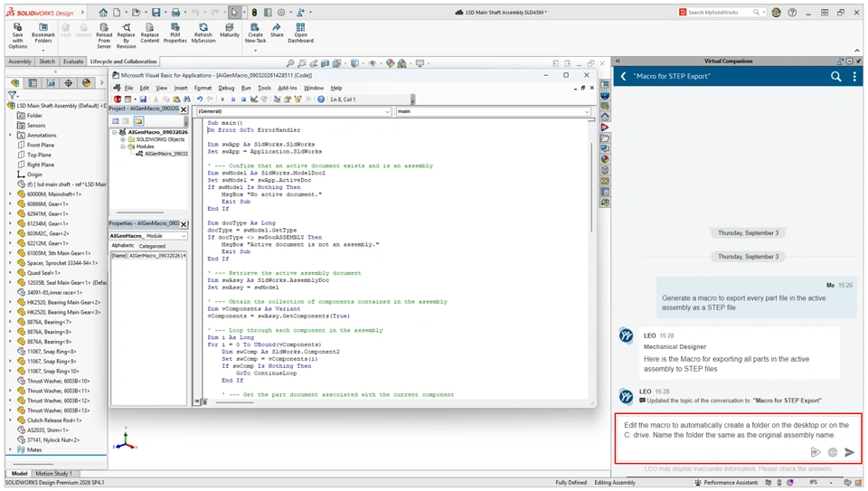Click the task pane home icon
This screenshot has width=868, height=491.
coord(605,117)
